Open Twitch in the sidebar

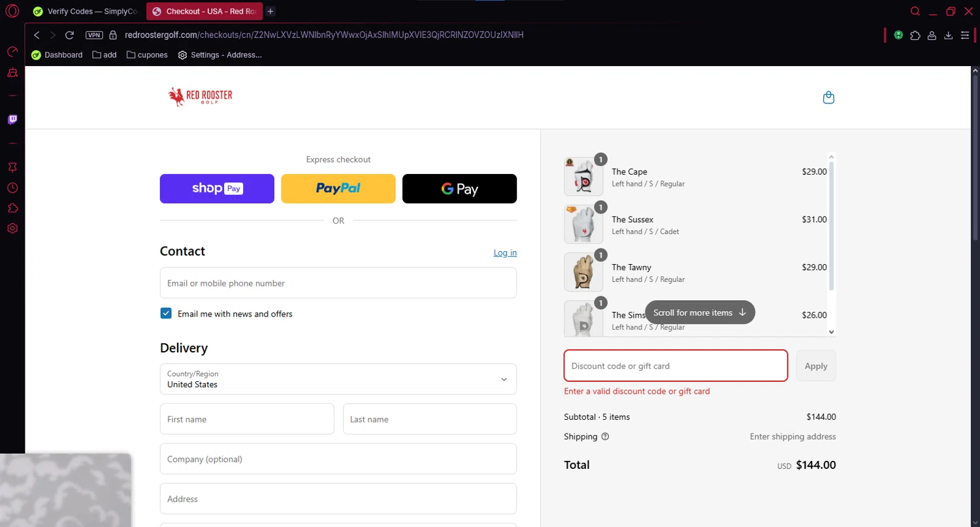click(x=12, y=120)
